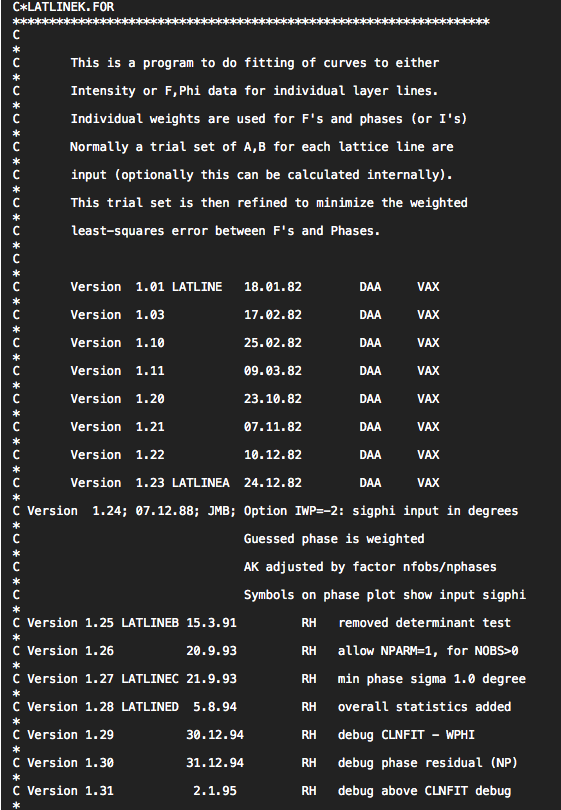This screenshot has width=561, height=810.
Task: Click DAA on the Version 1.22 line
Action: [x=370, y=455]
